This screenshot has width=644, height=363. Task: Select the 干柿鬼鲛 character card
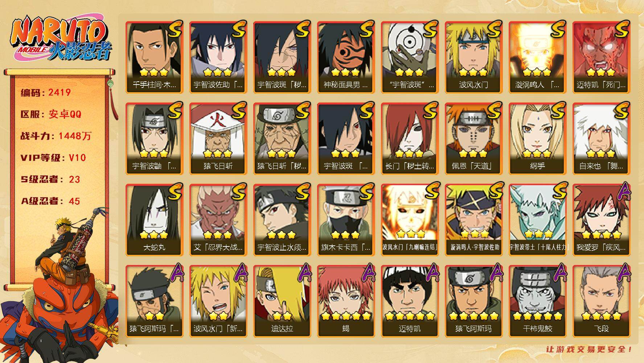(537, 301)
